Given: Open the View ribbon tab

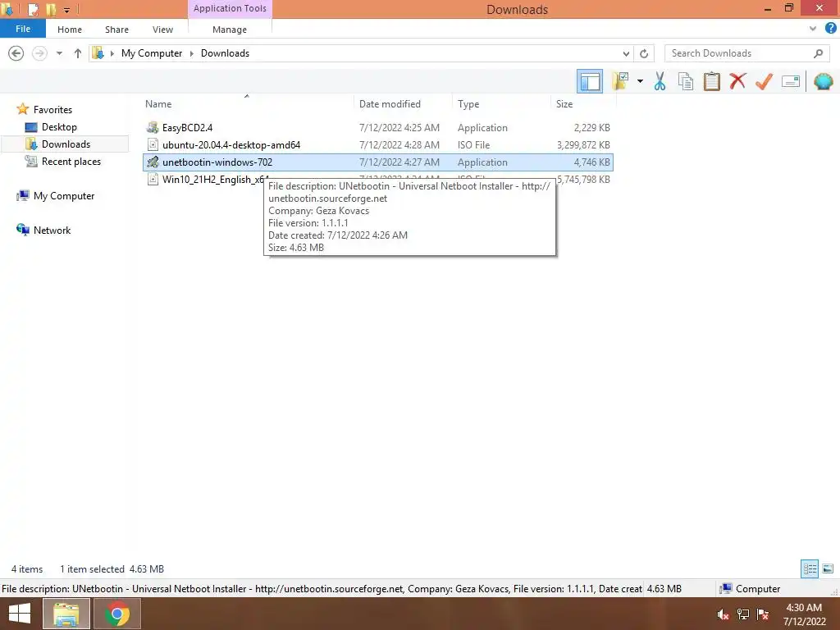Looking at the screenshot, I should [162, 30].
